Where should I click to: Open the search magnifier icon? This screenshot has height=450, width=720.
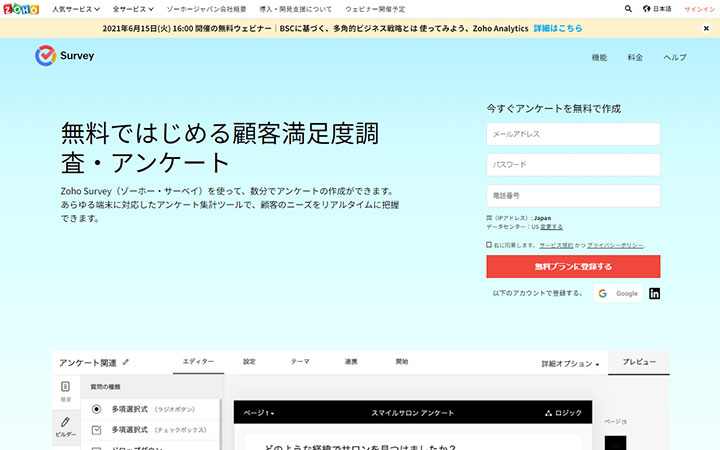click(x=628, y=9)
